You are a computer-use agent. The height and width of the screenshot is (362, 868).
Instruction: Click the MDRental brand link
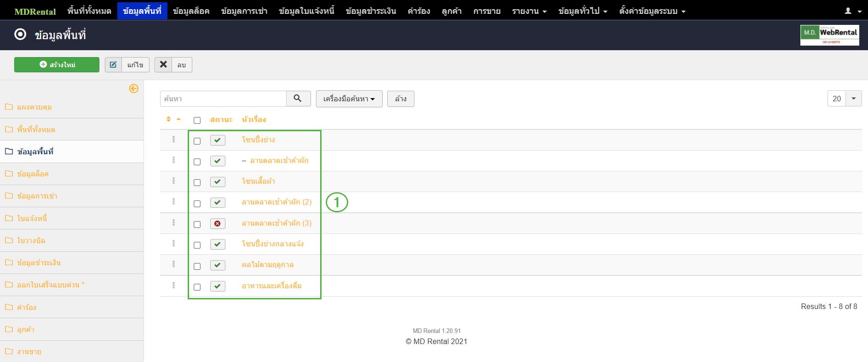pyautogui.click(x=35, y=12)
